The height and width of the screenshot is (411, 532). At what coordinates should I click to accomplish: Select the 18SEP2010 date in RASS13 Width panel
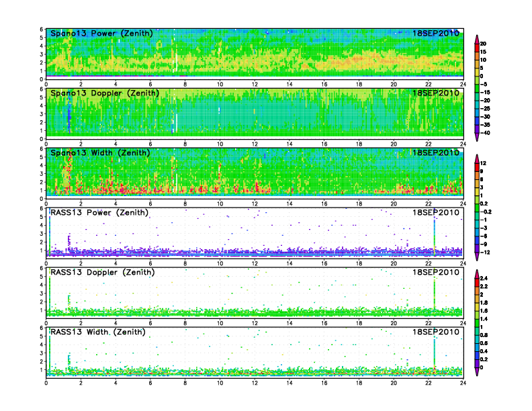tap(436, 332)
